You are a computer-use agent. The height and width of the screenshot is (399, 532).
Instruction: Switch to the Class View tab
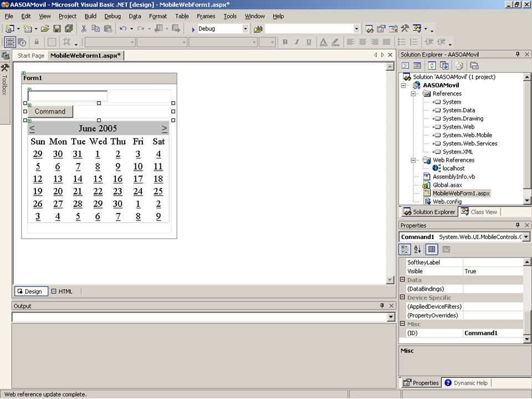click(x=479, y=212)
